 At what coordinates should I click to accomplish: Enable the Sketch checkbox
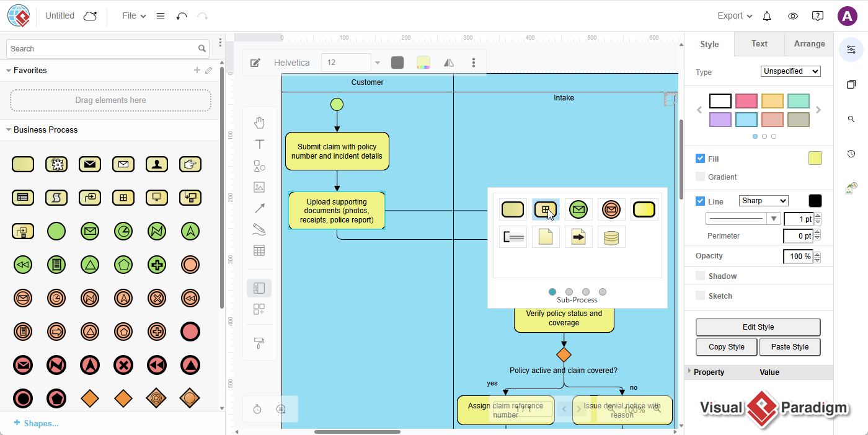tap(700, 296)
